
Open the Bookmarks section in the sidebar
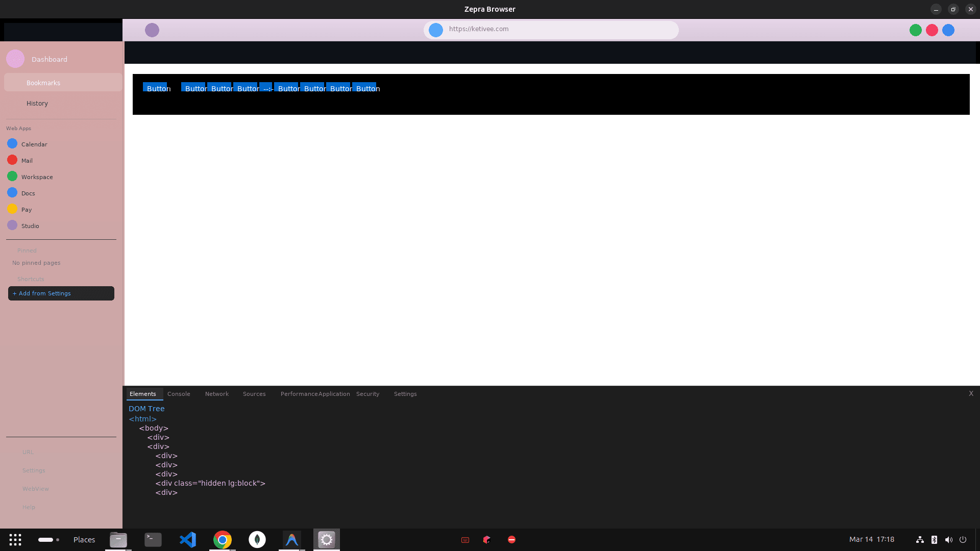(x=43, y=83)
